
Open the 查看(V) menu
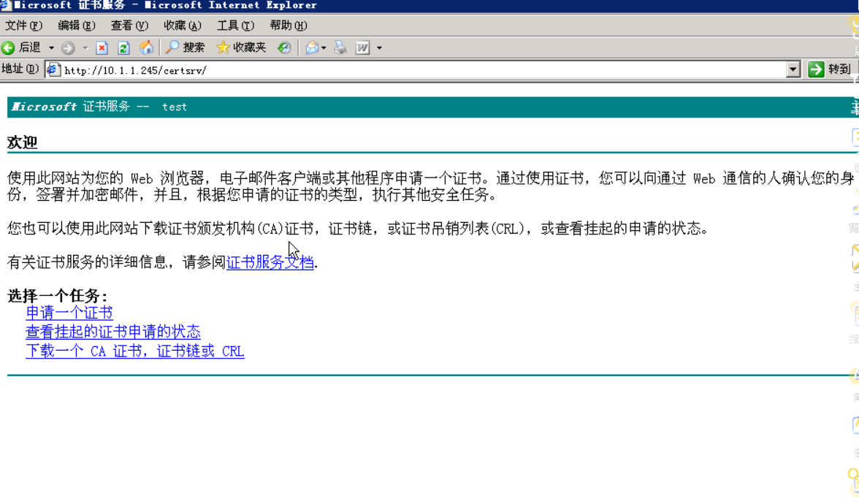tap(129, 25)
